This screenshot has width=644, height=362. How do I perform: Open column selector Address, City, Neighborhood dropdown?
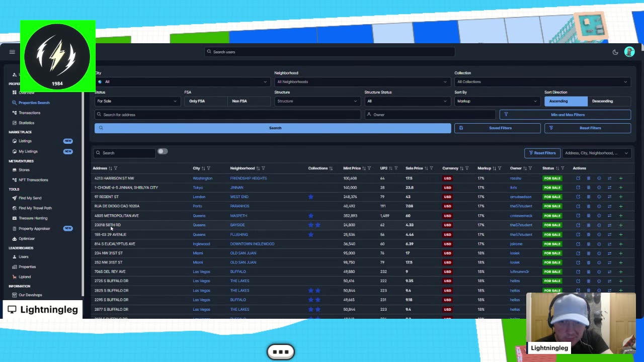(597, 153)
